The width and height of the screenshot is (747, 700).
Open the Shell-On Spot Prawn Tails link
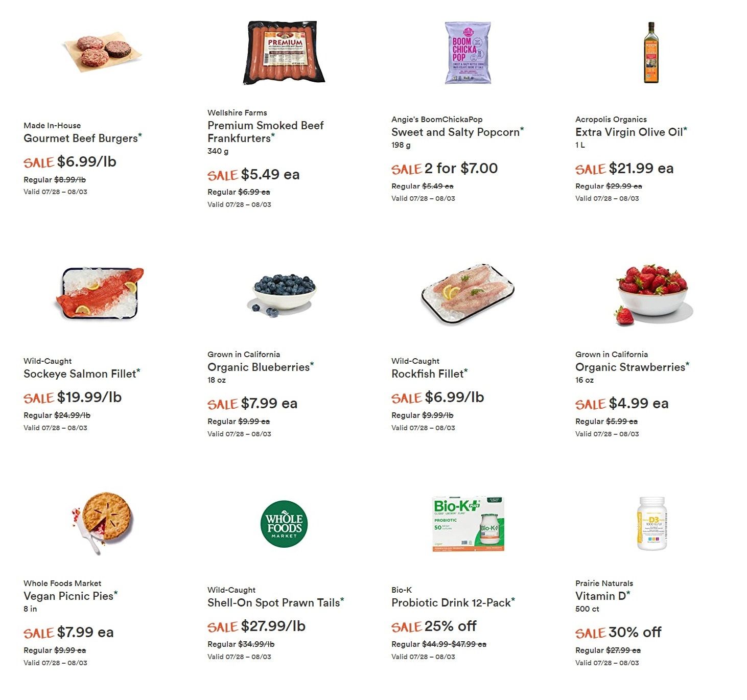click(x=273, y=602)
